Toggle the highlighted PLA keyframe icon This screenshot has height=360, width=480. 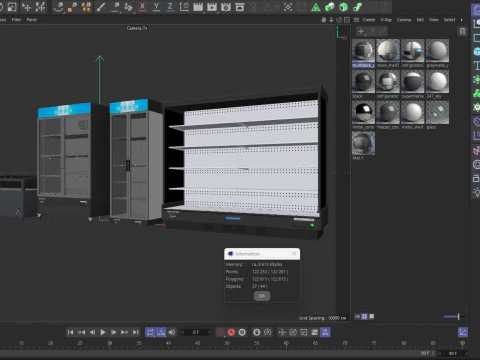(x=325, y=332)
